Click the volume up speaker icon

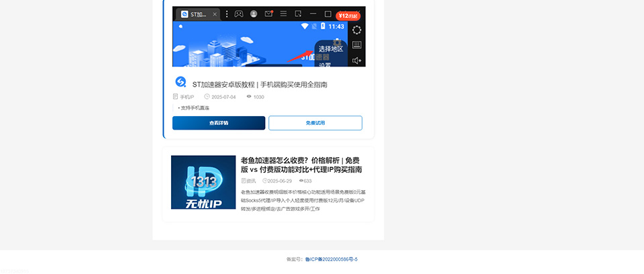(357, 60)
